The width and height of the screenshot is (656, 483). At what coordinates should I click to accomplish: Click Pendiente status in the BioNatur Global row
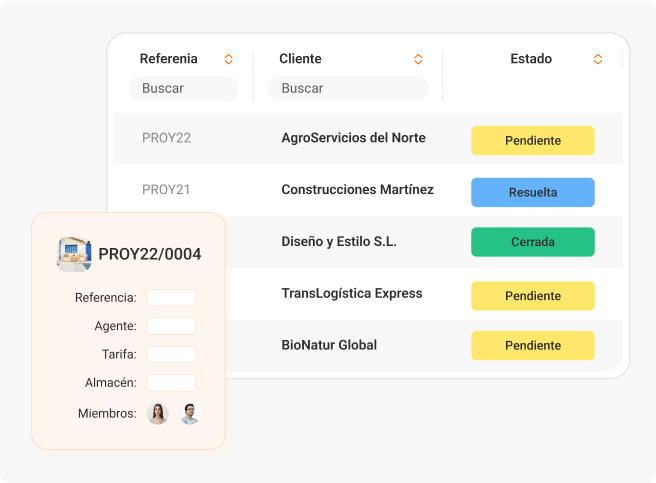(x=532, y=345)
